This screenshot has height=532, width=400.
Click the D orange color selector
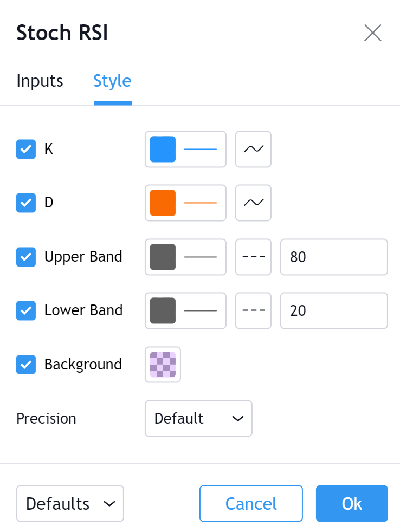(185, 203)
